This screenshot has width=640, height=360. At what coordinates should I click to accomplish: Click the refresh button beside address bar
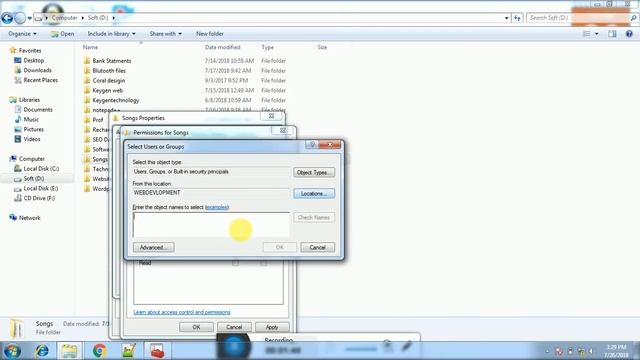[517, 18]
